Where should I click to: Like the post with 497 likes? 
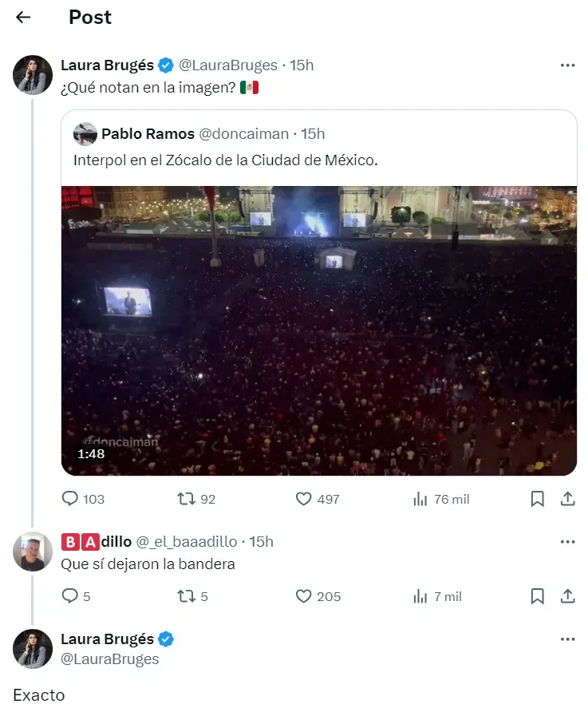tap(304, 499)
